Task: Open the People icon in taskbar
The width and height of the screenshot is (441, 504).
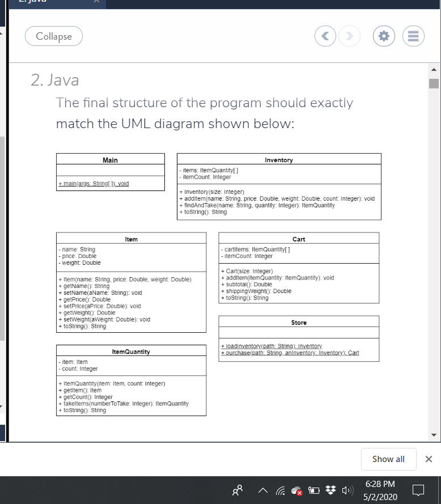Action: tap(238, 490)
